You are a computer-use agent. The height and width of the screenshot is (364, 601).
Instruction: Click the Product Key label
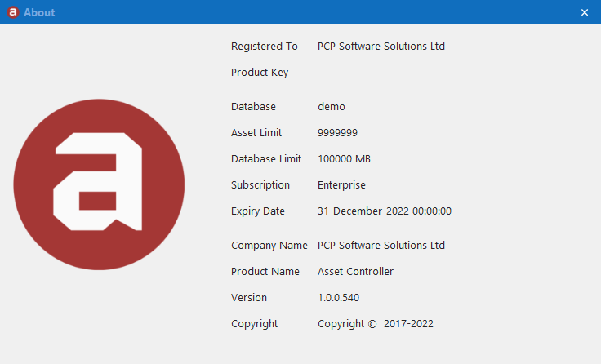pos(260,73)
